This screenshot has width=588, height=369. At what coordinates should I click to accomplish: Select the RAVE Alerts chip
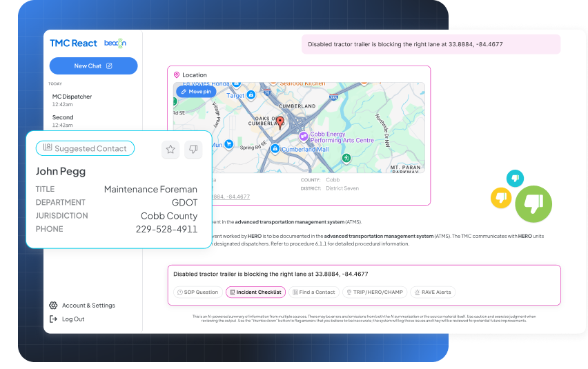click(x=433, y=292)
